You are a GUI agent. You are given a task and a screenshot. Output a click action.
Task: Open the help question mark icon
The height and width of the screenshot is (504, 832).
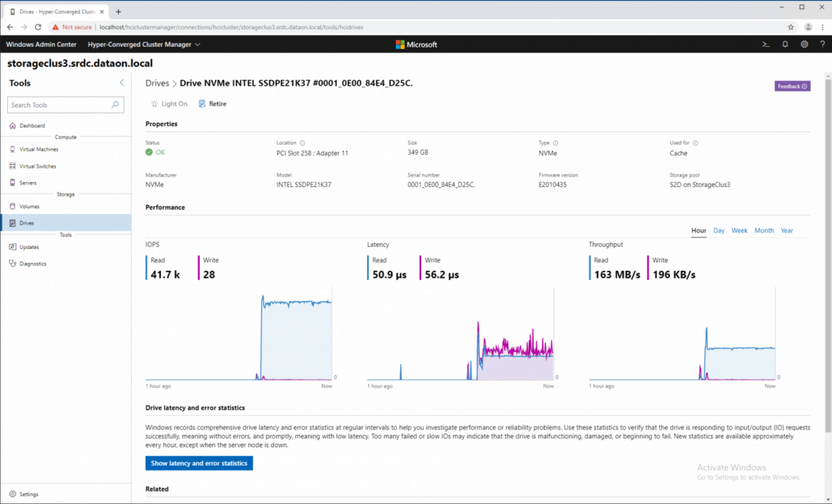(823, 45)
